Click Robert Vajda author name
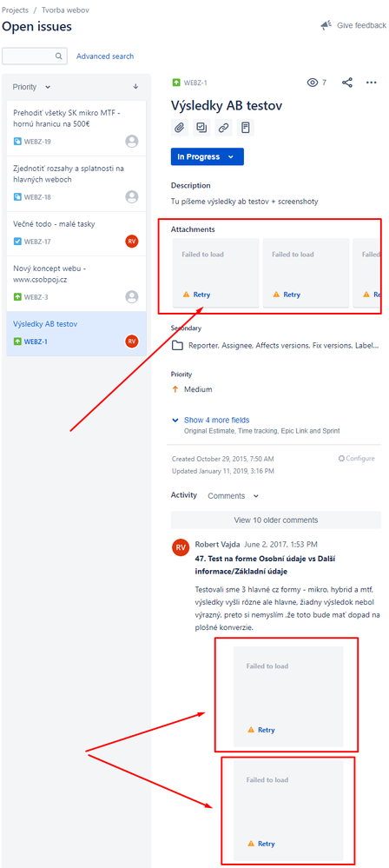The image size is (389, 868). tap(217, 544)
